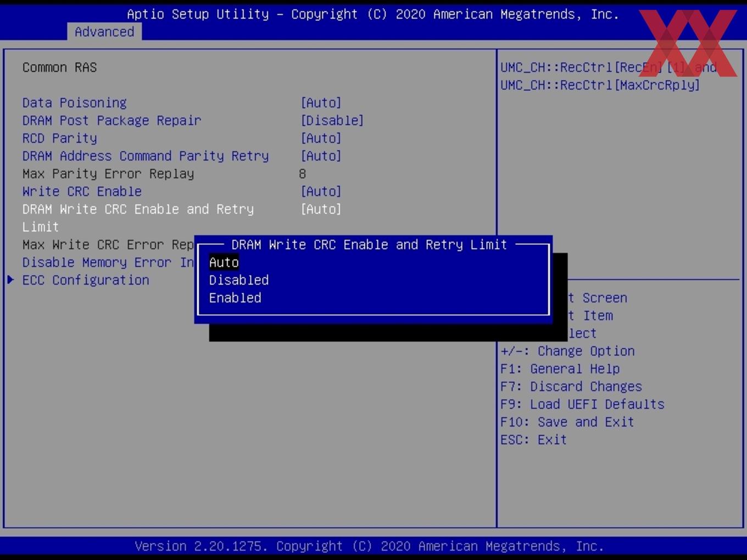
Task: Select the Disable Memory Error Injection label
Action: pos(108,262)
